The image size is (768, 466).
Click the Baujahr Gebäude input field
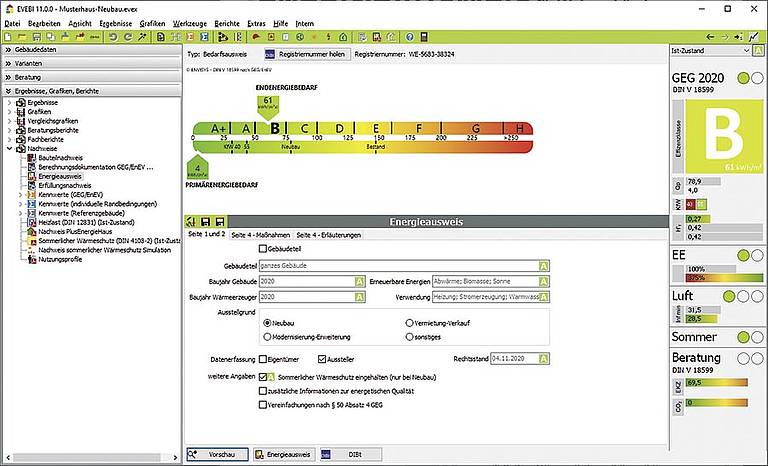[x=305, y=282]
